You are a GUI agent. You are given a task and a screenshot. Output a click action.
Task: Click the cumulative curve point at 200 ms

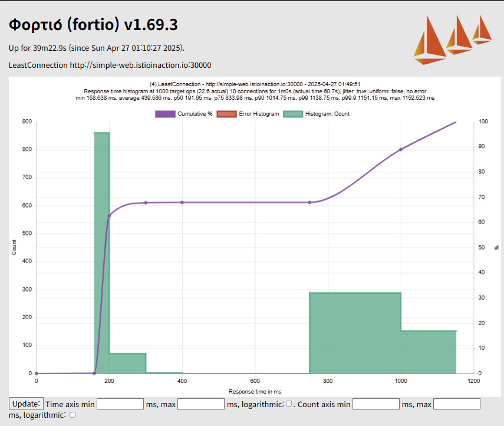(x=109, y=216)
